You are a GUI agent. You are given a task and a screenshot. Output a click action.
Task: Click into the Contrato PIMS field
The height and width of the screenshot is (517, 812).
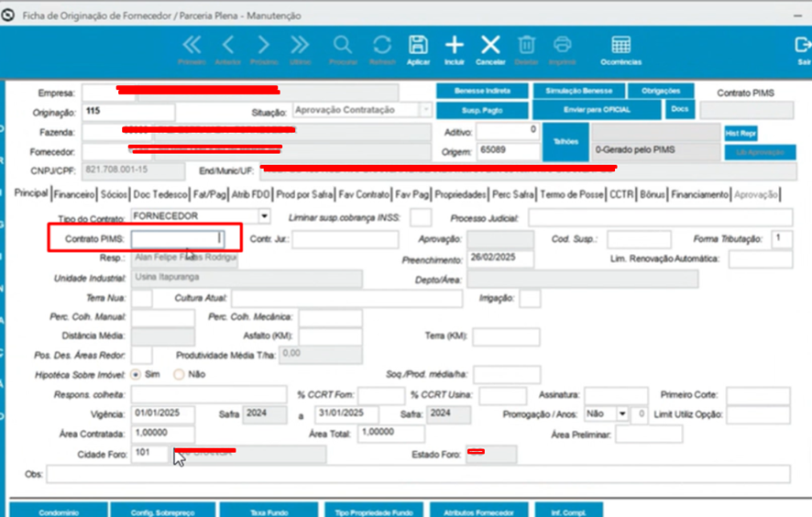(x=177, y=239)
